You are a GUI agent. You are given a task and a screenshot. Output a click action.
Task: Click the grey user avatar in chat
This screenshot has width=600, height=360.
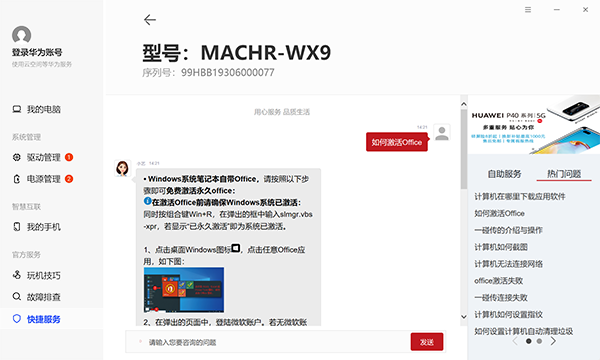pos(442,133)
